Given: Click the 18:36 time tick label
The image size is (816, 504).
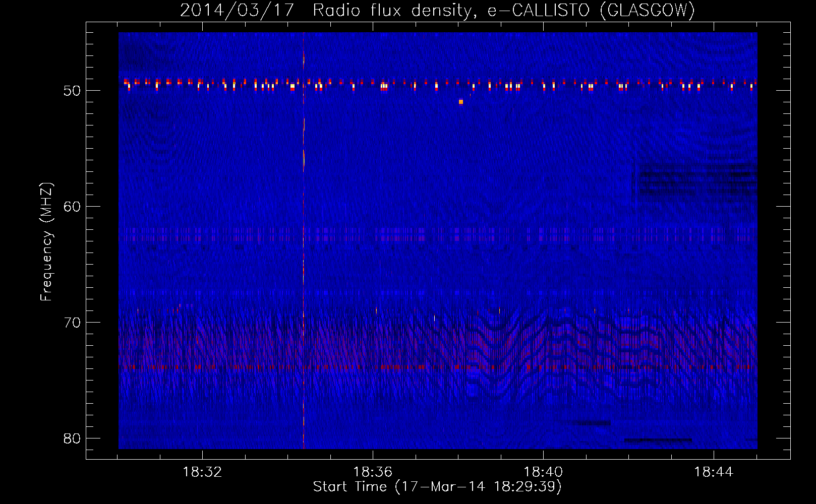Looking at the screenshot, I should (x=373, y=472).
